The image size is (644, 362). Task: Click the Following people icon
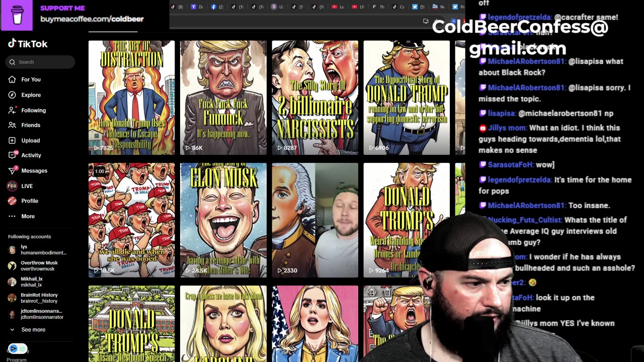(x=12, y=110)
